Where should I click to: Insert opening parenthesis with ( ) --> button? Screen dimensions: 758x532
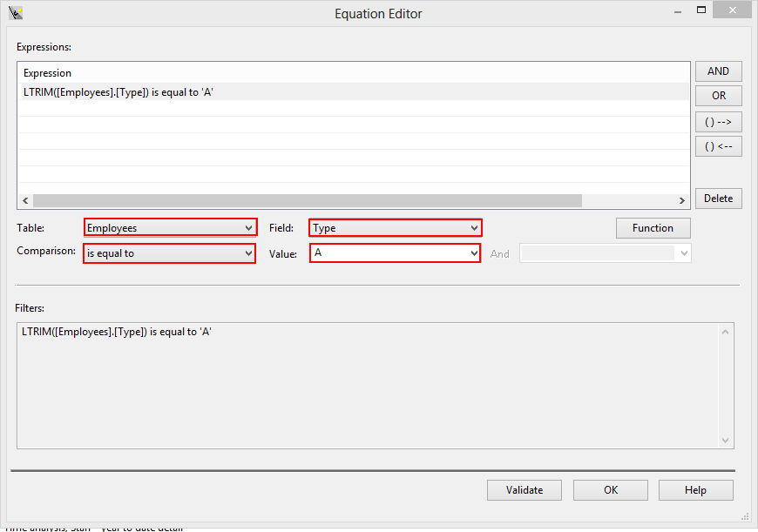(718, 122)
